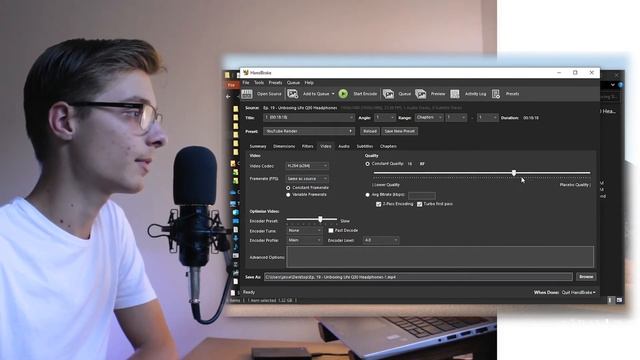Choose the Constant Framerate option
Screen dimensions: 640x360
[x=288, y=188]
